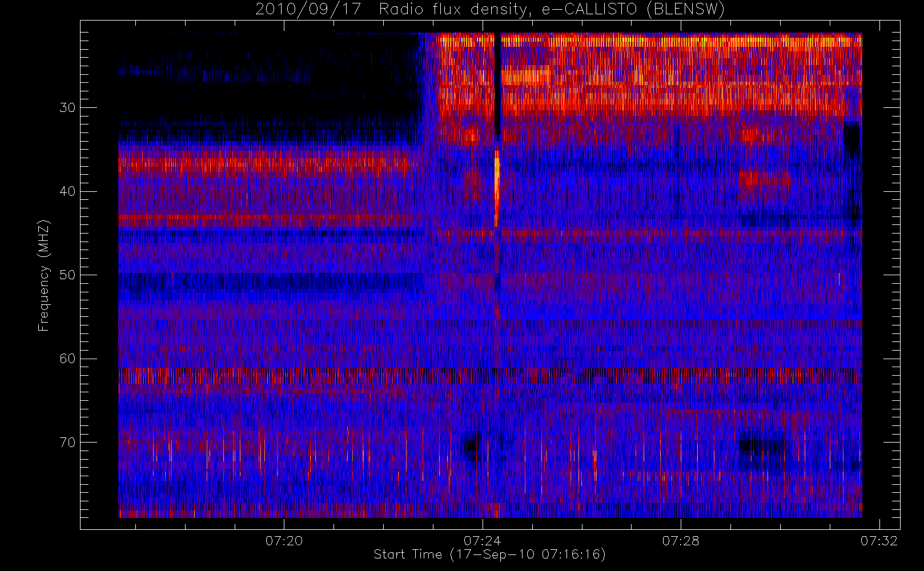Click the 40 frequency tick label
Image resolution: width=924 pixels, height=571 pixels.
coord(67,191)
